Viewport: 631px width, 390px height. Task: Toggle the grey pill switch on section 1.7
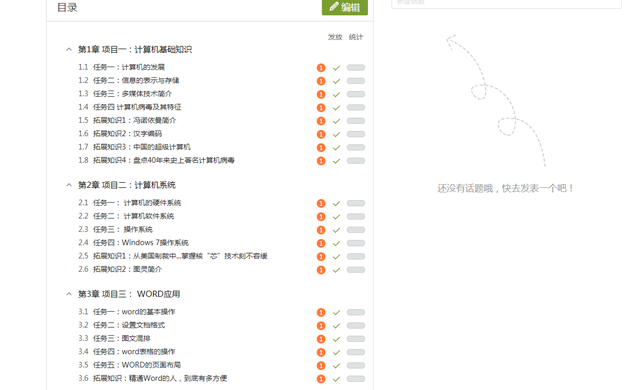(x=356, y=147)
